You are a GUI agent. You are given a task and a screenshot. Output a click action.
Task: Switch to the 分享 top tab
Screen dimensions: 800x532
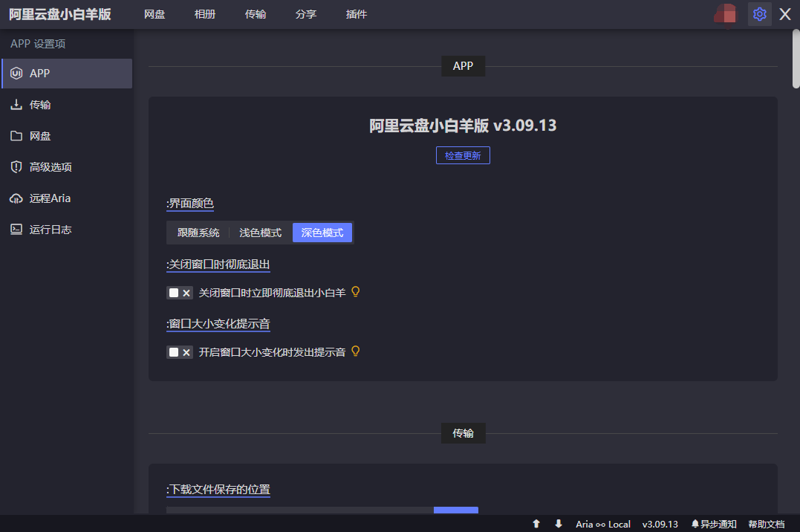(x=306, y=14)
